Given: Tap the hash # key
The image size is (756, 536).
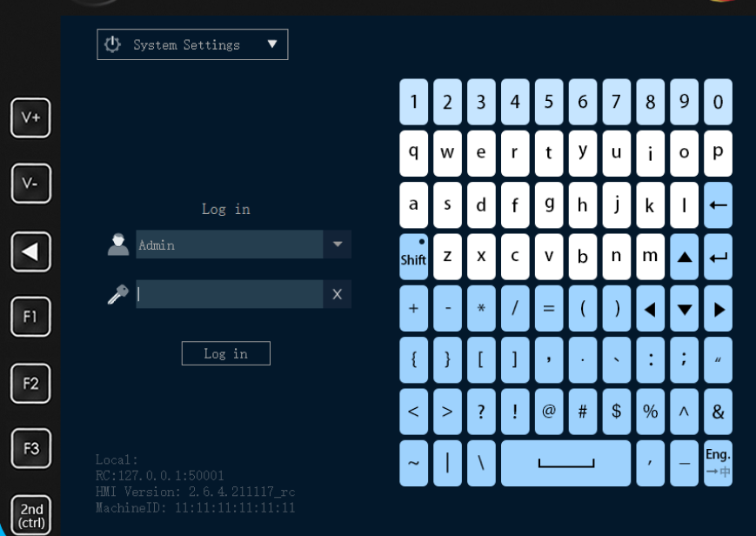Looking at the screenshot, I should (x=582, y=412).
